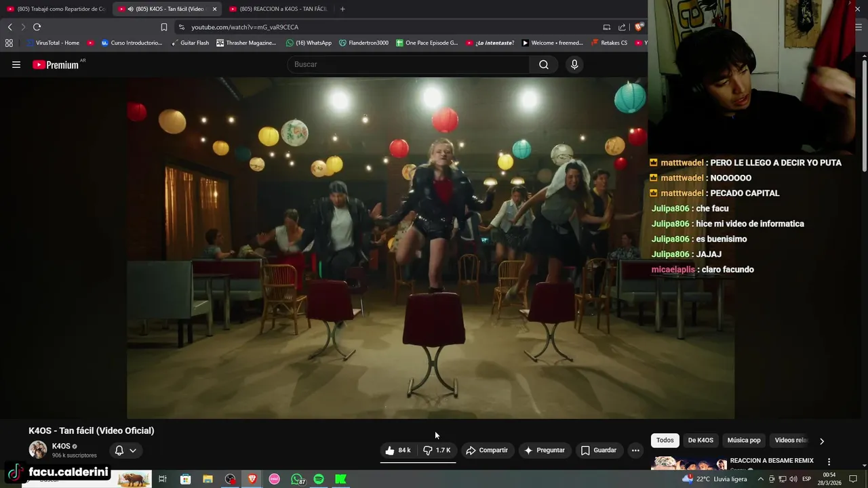
Task: Open Flandertron3000 bookmark
Action: (x=363, y=43)
